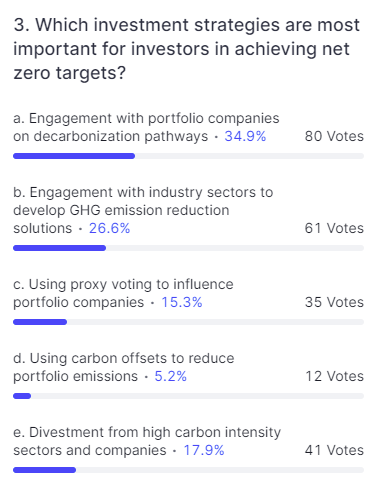Click the 80 Votes count label
This screenshot has width=373, height=498.
click(x=334, y=136)
